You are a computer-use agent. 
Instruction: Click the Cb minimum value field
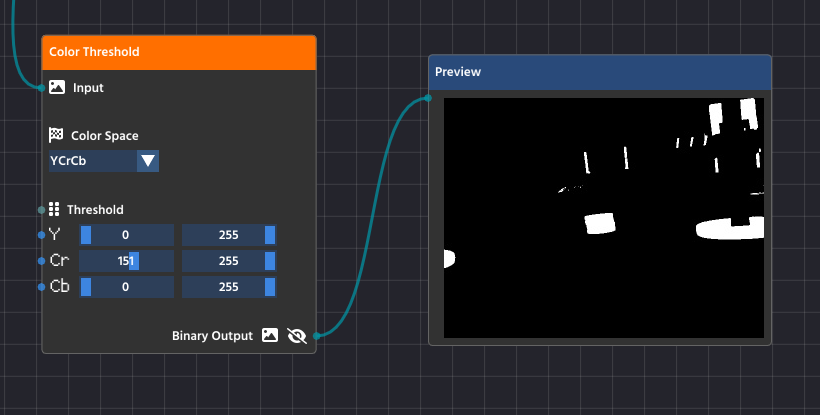(126, 287)
